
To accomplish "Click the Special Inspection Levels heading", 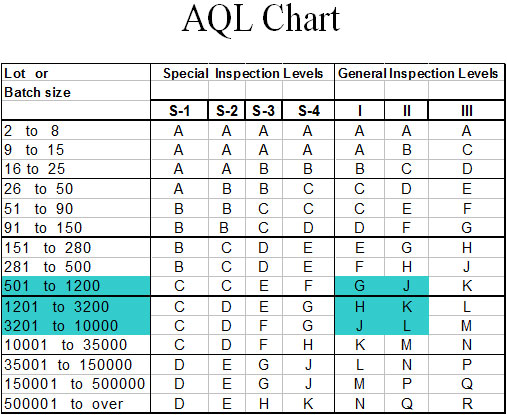I will [x=243, y=73].
